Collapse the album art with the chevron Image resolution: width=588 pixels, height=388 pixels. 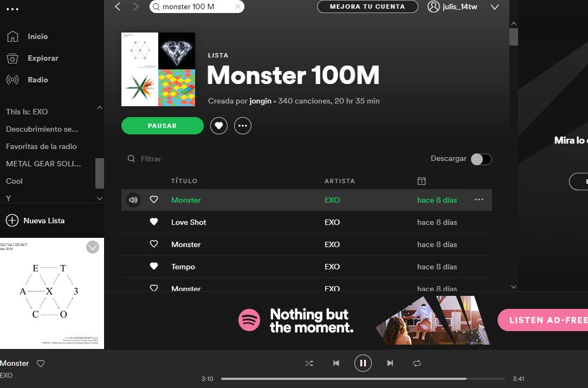[x=93, y=248]
